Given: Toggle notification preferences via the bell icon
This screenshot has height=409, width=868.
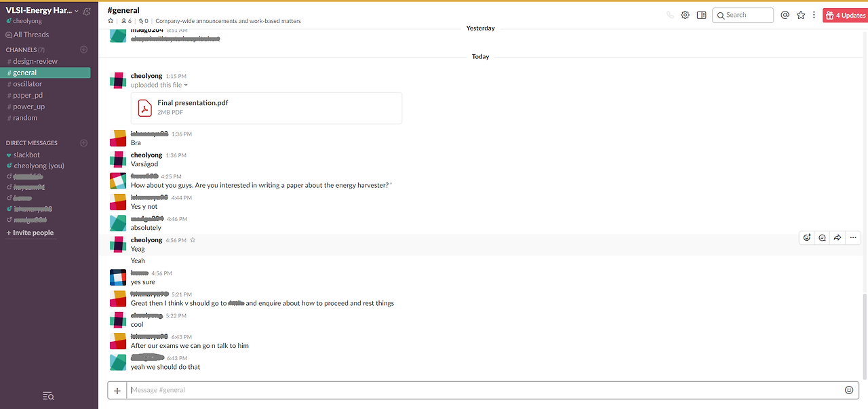Looking at the screenshot, I should pyautogui.click(x=87, y=10).
